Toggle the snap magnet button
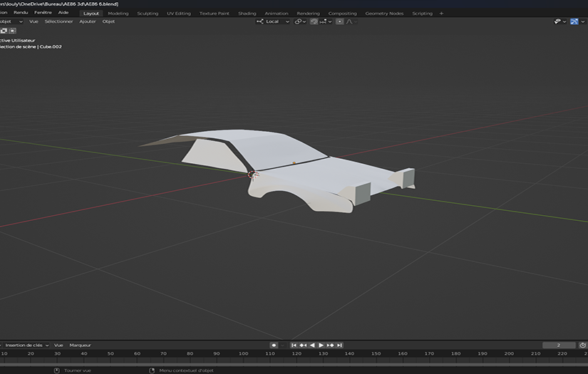588x374 pixels. pyautogui.click(x=314, y=22)
